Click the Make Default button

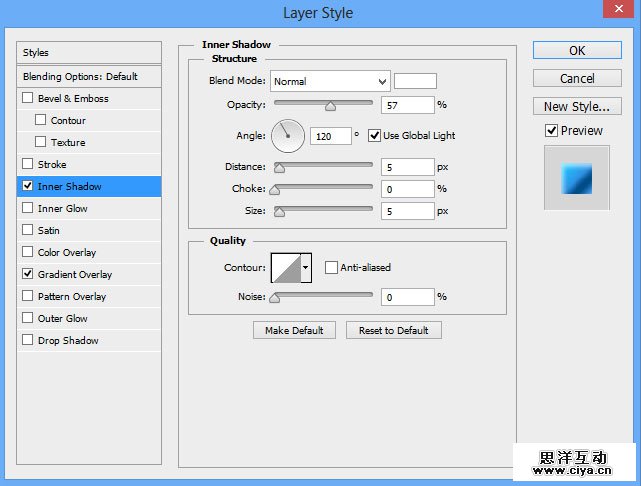click(x=294, y=330)
